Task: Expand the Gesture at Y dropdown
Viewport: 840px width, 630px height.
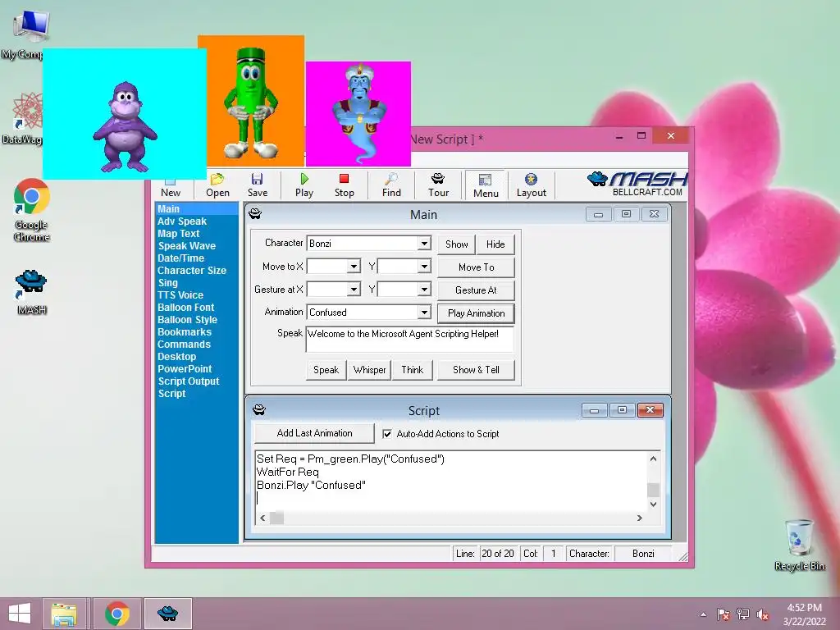Action: [424, 290]
